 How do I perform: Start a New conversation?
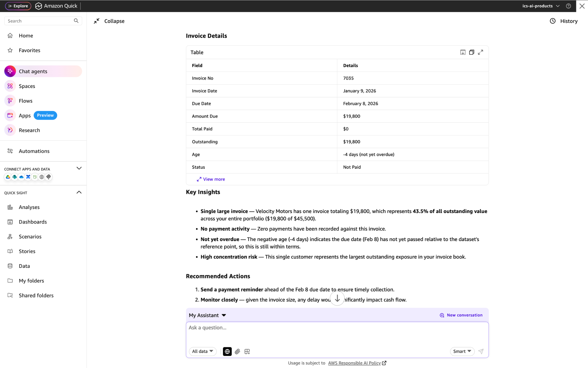tap(461, 315)
